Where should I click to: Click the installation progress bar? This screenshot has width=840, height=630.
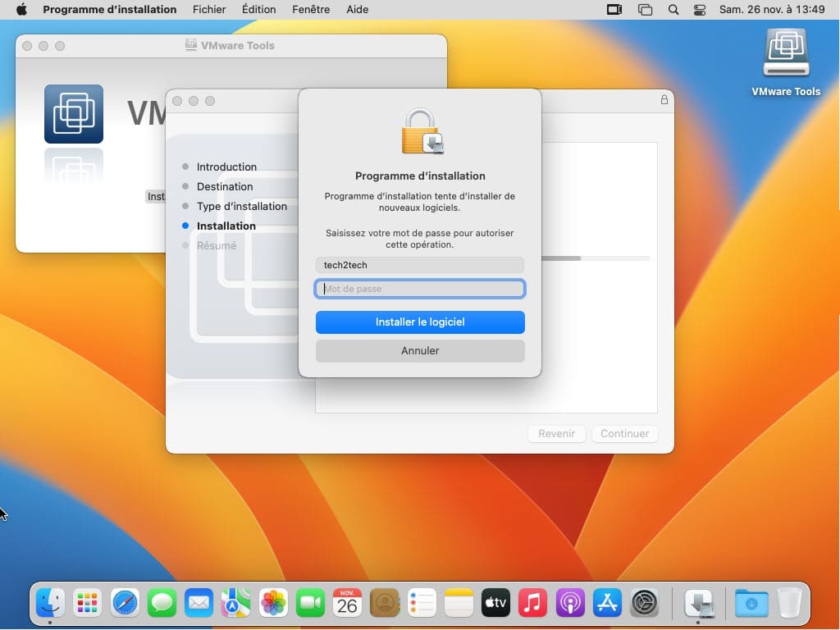click(596, 258)
